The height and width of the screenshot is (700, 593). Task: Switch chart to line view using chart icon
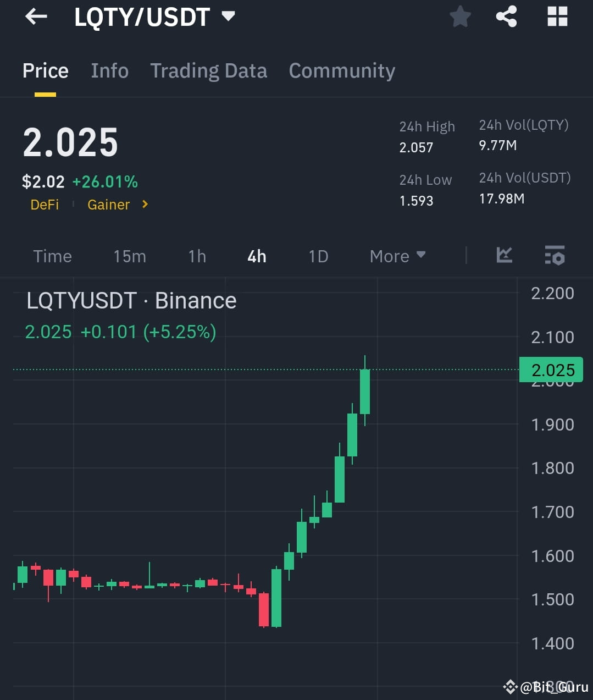(504, 256)
